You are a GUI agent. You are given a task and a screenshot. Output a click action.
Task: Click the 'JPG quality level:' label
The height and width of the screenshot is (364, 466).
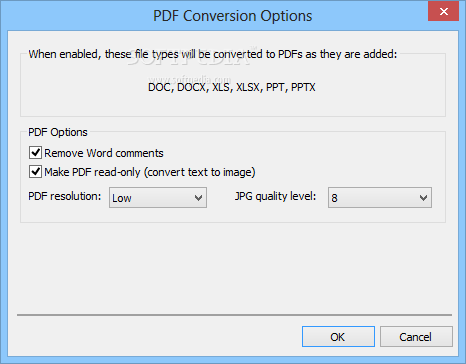pos(275,196)
